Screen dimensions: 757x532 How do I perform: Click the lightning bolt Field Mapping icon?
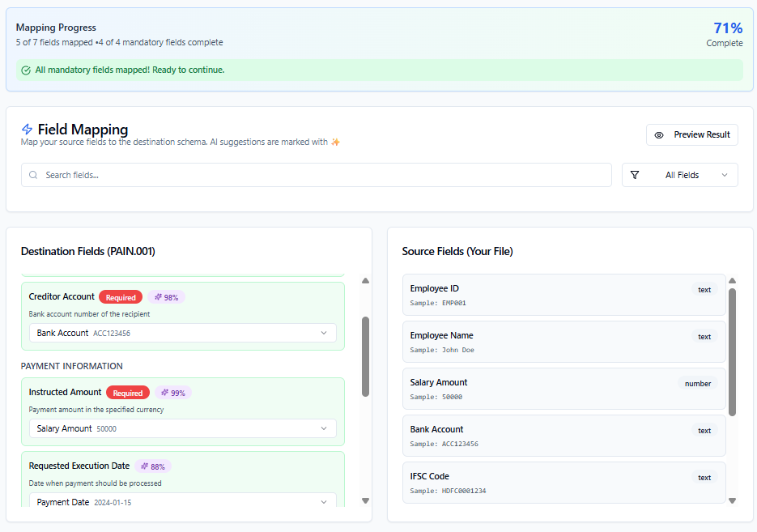click(x=27, y=130)
